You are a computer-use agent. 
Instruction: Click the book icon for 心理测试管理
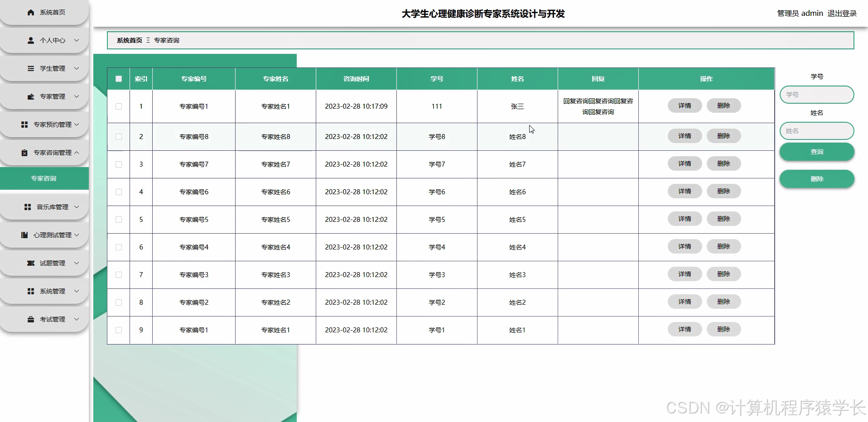click(x=24, y=235)
